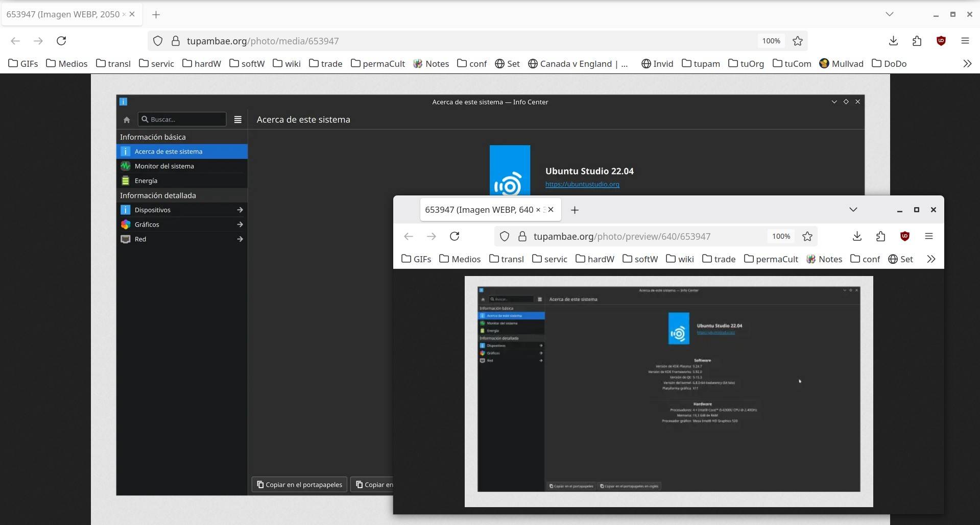Open the "Canada v England" bookmark
This screenshot has width=980, height=525.
click(578, 63)
